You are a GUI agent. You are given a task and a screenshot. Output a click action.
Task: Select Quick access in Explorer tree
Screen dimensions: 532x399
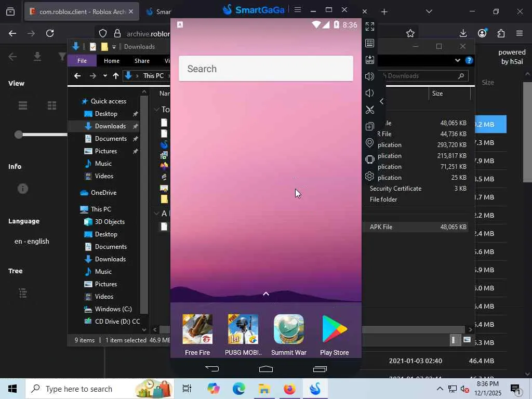(104, 101)
